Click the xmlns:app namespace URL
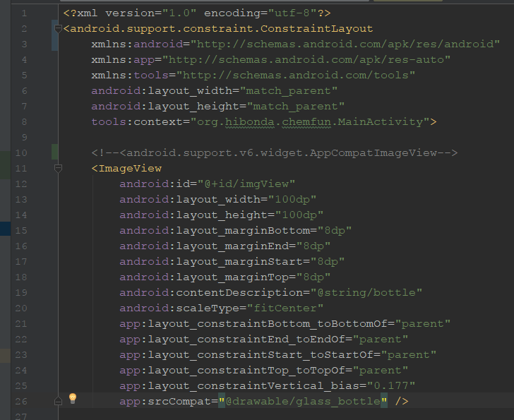 tap(306, 59)
